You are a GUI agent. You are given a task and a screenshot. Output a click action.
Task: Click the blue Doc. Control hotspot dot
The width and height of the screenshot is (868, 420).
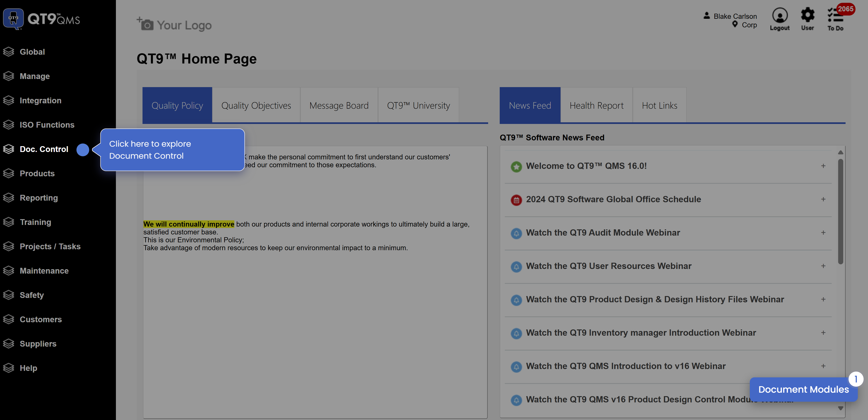tap(83, 149)
